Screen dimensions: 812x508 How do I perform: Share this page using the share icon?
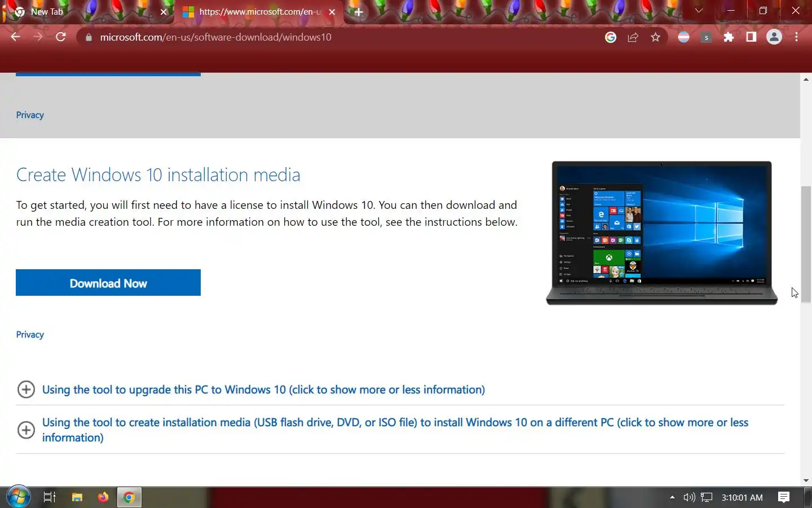[633, 37]
